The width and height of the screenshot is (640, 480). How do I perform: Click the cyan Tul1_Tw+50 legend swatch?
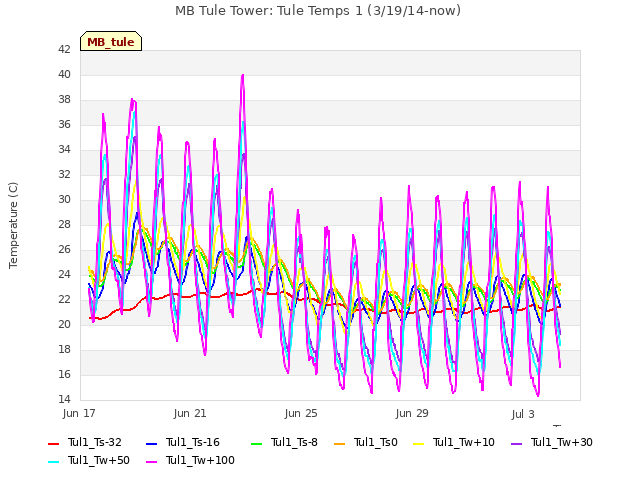tap(53, 461)
